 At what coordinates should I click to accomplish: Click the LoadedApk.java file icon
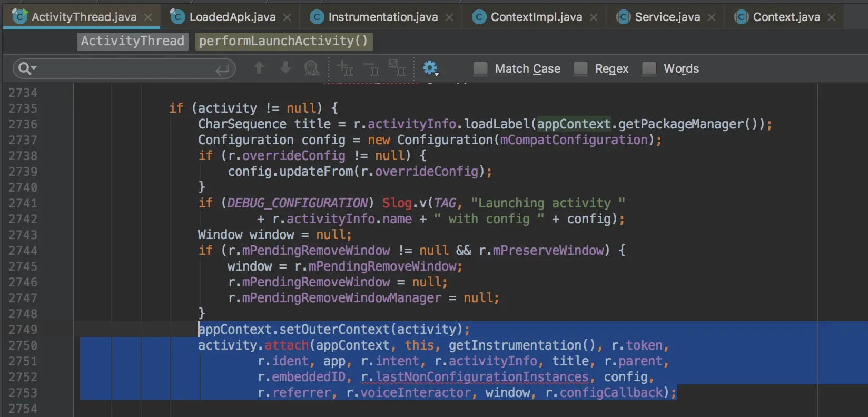pos(177,16)
